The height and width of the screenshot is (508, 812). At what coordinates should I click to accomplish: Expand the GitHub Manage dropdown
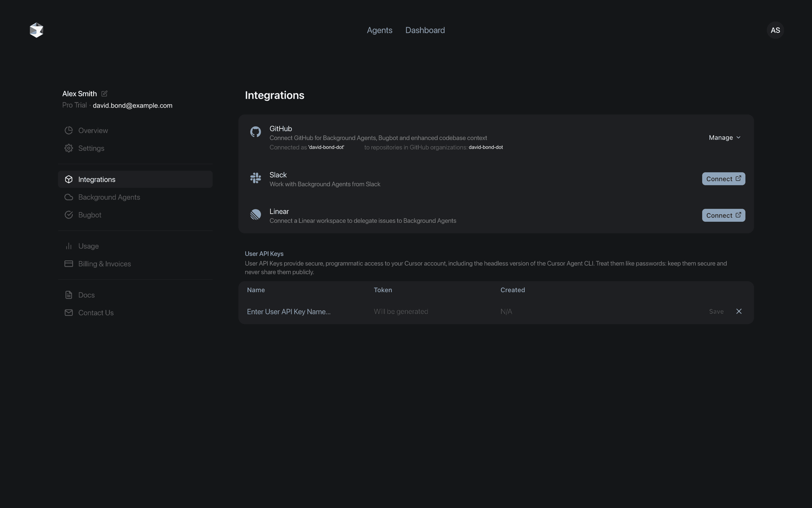[x=724, y=138]
